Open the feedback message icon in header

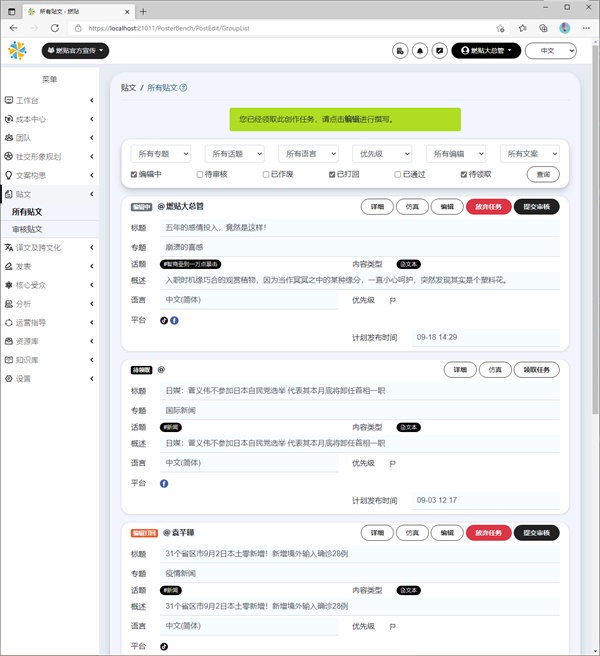pos(439,50)
